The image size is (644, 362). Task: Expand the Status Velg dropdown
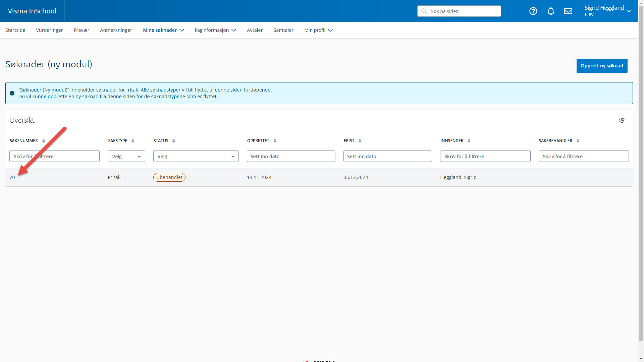point(196,157)
